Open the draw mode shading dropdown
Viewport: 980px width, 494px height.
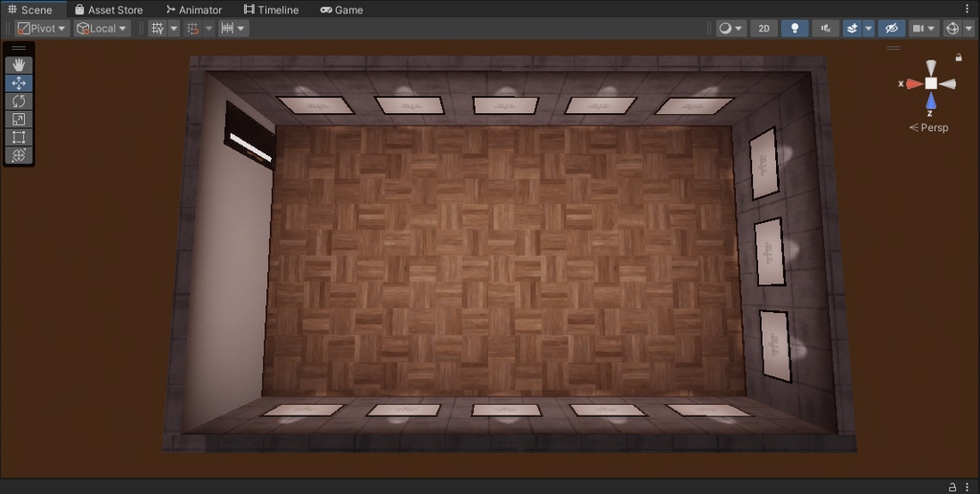(x=730, y=28)
